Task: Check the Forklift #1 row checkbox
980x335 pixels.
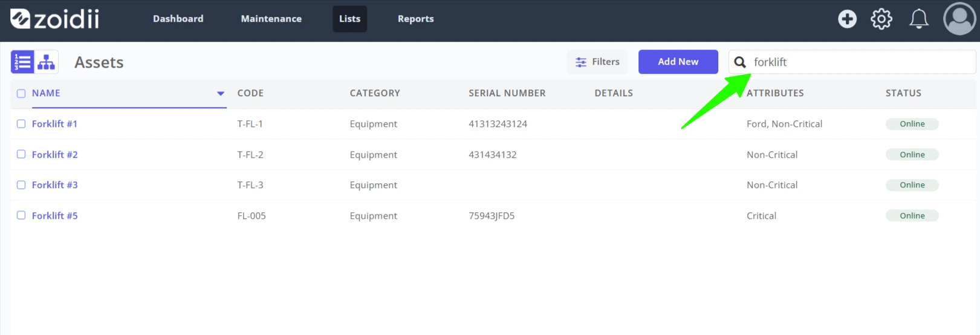Action: pyautogui.click(x=21, y=123)
